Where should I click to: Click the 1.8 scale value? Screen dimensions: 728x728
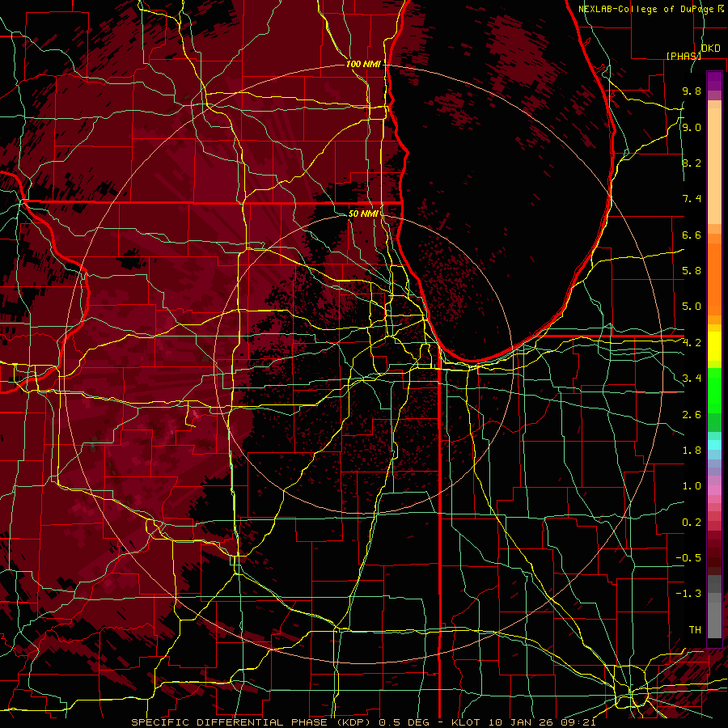[692, 451]
